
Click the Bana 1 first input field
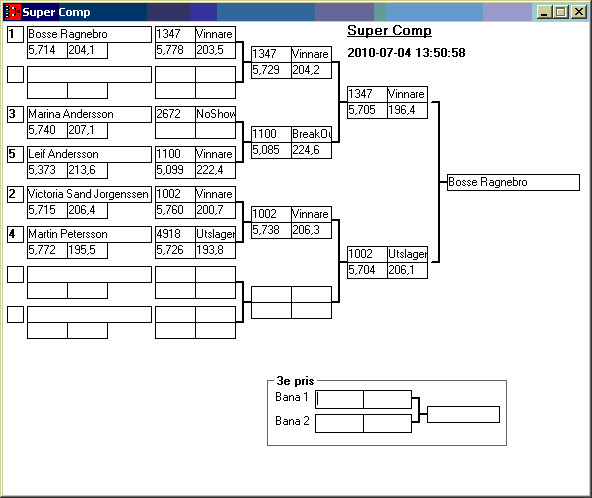pos(339,399)
